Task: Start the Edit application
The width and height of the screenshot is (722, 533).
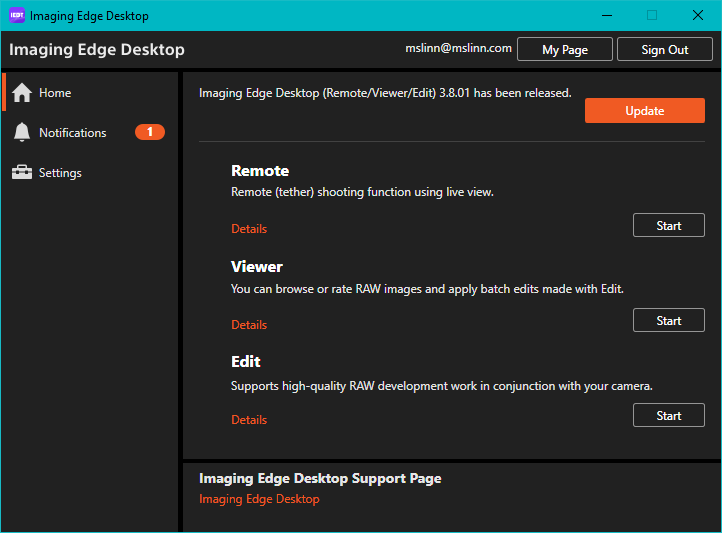Action: coord(668,416)
